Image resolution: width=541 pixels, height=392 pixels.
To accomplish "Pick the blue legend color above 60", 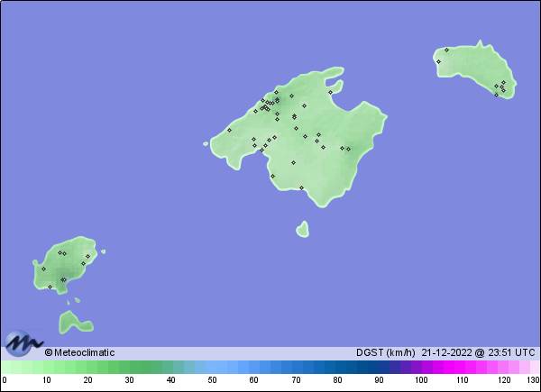I will (x=254, y=368).
